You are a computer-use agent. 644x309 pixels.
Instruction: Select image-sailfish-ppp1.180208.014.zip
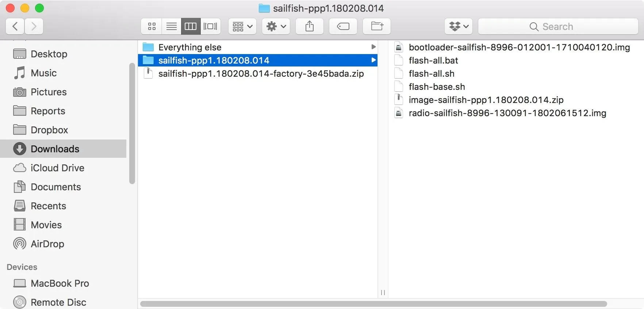(x=515, y=100)
